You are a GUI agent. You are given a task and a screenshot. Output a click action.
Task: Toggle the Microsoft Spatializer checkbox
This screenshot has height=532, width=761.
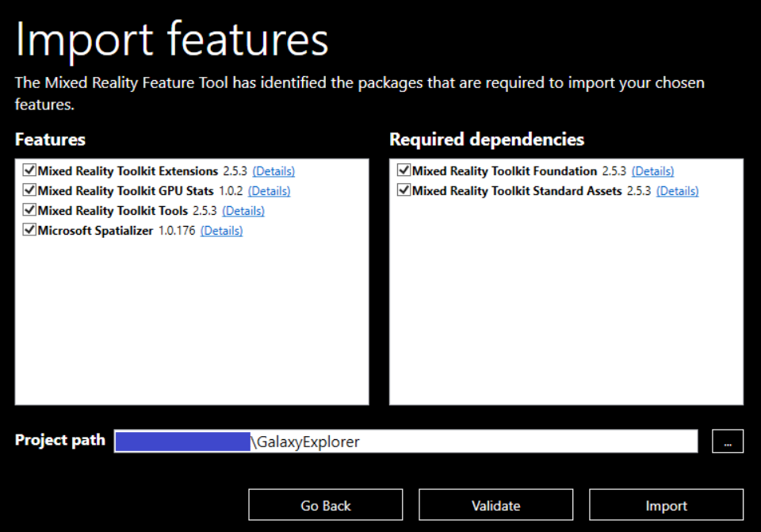coord(30,230)
